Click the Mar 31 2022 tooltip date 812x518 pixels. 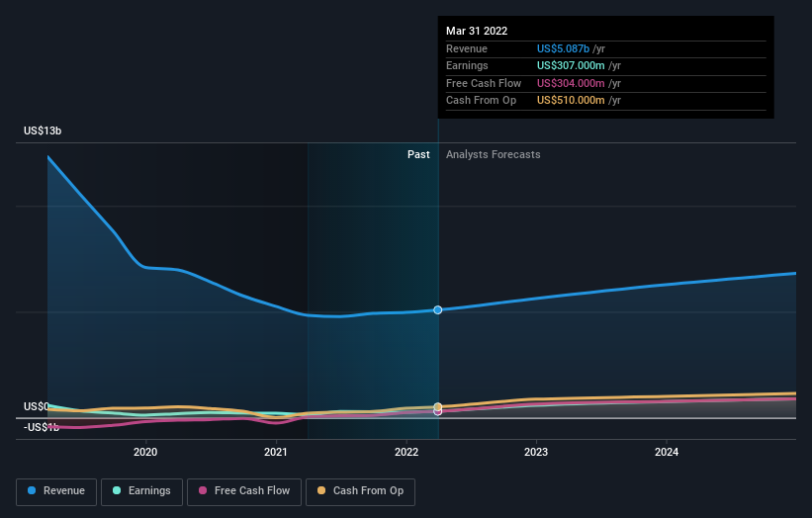477,31
